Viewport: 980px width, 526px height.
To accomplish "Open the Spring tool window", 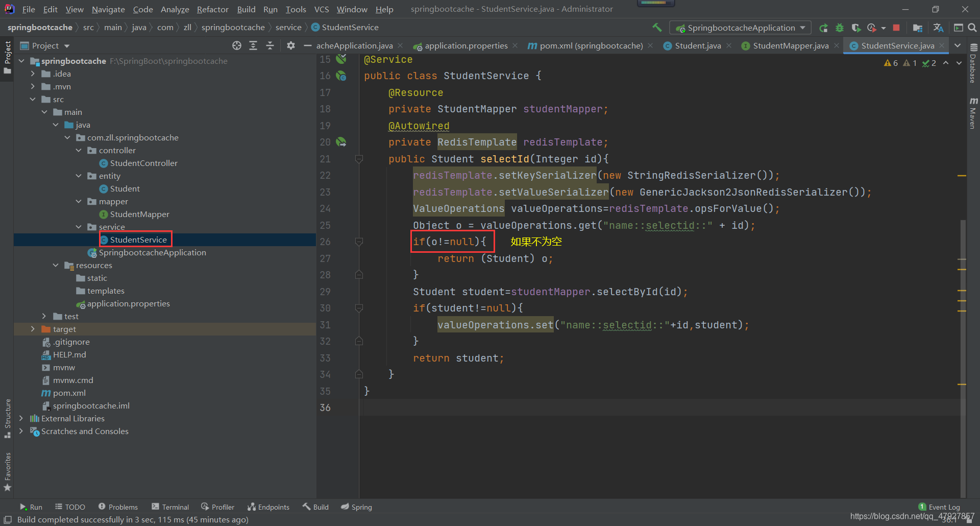I will pyautogui.click(x=356, y=507).
